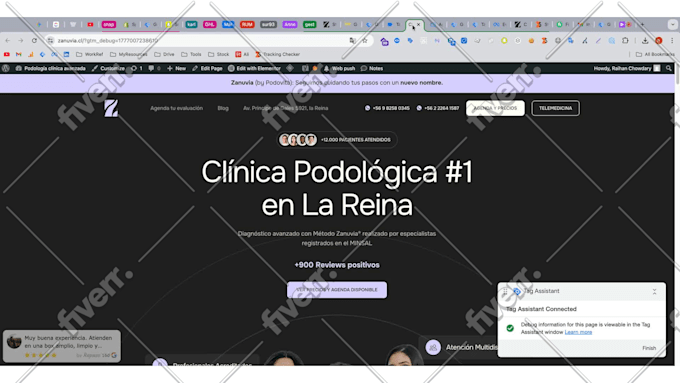
Task: Click the 'Agenda y Precios' button
Action: click(x=495, y=108)
